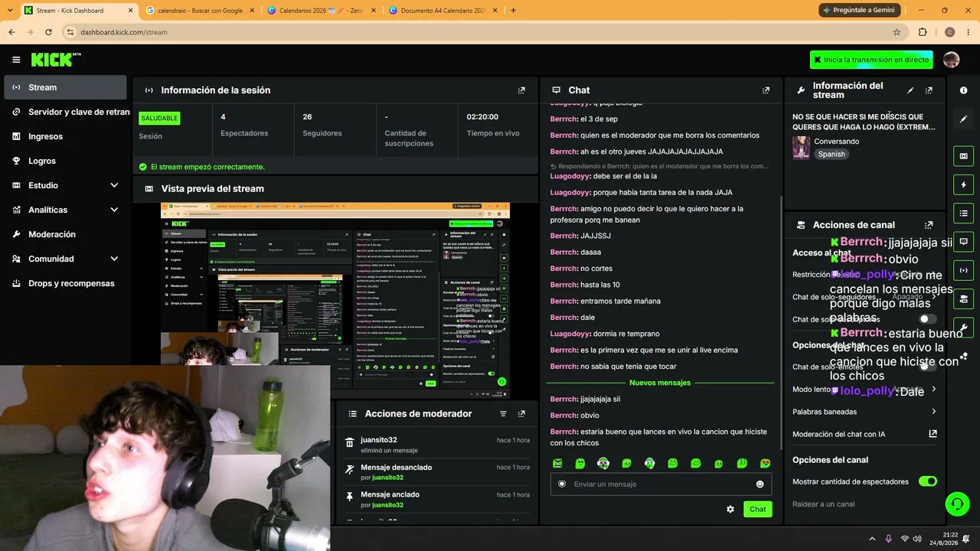Click the chat identity shield icon
The width and height of the screenshot is (980, 551).
coord(562,484)
